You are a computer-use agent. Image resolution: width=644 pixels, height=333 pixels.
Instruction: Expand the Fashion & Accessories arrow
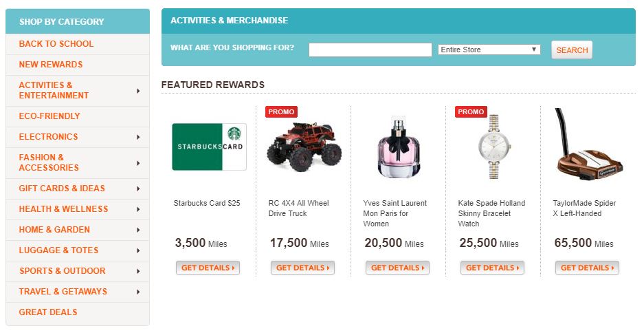click(138, 162)
